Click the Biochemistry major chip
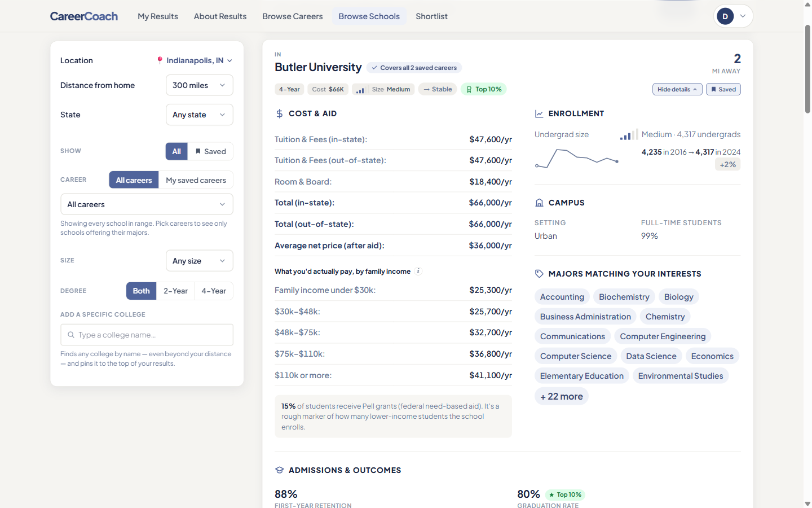This screenshot has width=812, height=508. click(x=624, y=297)
